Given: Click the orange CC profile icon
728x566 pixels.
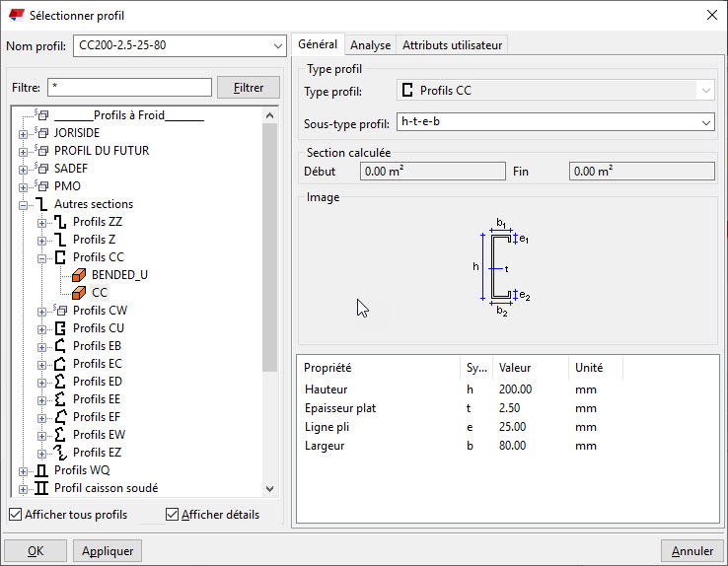Looking at the screenshot, I should [79, 293].
